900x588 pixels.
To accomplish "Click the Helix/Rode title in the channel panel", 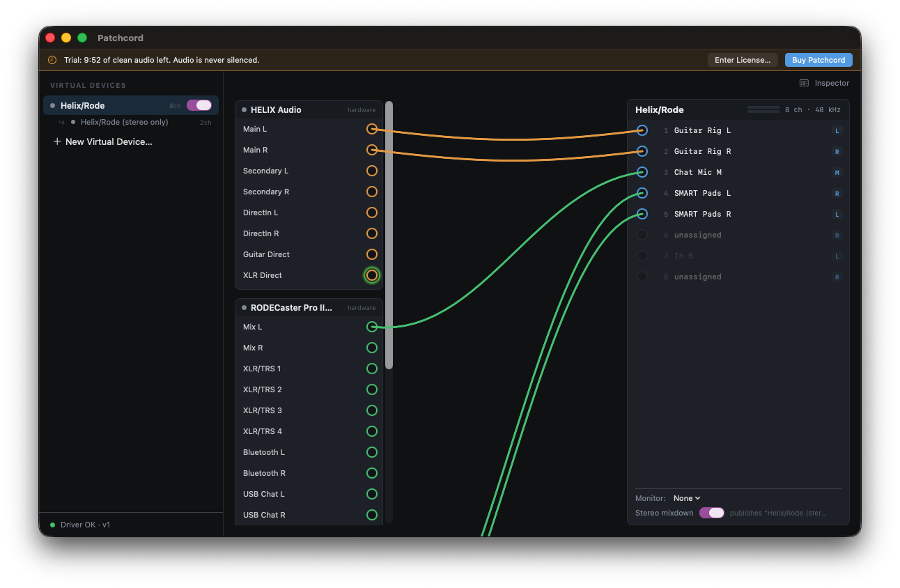I will (660, 109).
